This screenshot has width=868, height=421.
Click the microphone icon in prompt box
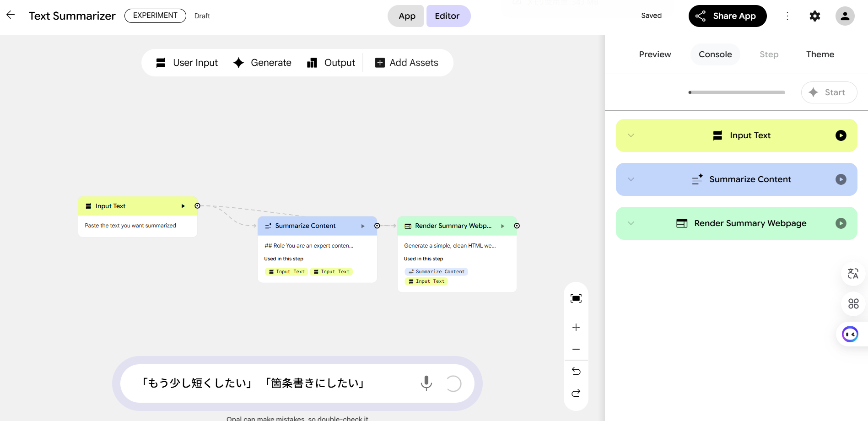[x=426, y=383]
